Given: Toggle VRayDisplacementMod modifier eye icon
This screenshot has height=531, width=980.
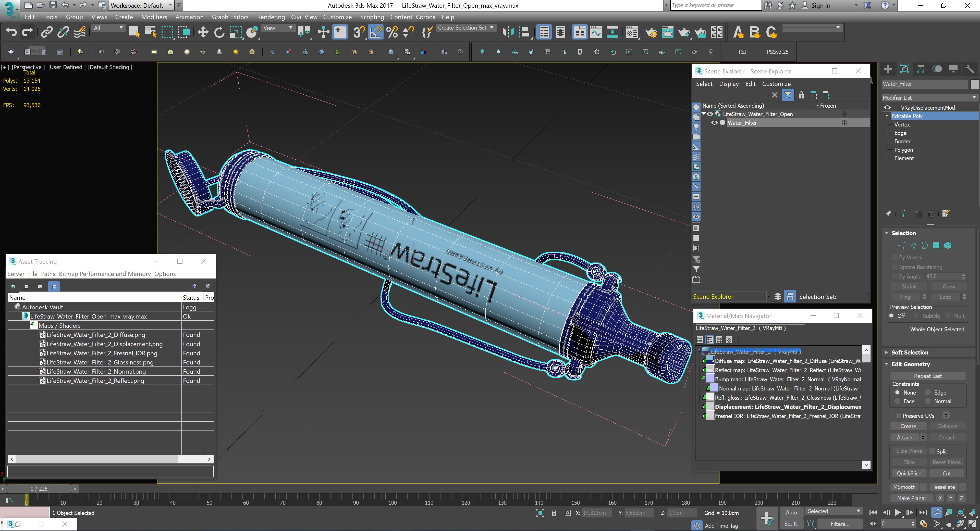Looking at the screenshot, I should (x=888, y=108).
